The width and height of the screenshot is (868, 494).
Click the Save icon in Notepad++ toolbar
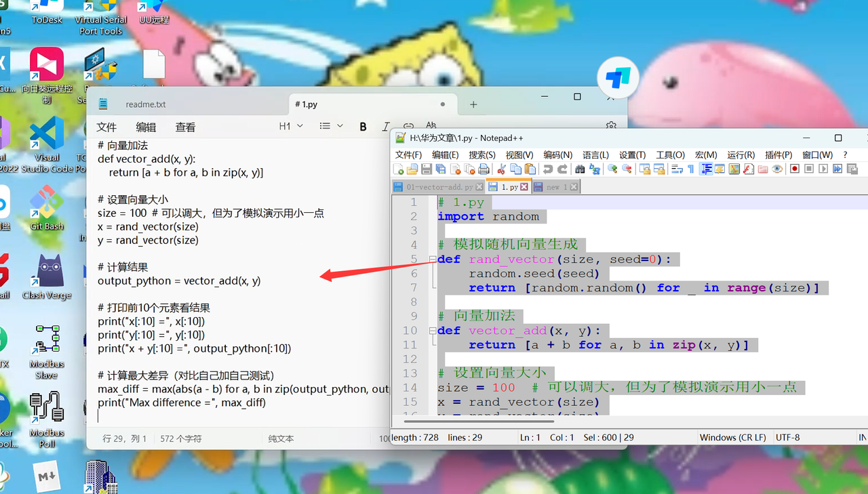point(427,169)
